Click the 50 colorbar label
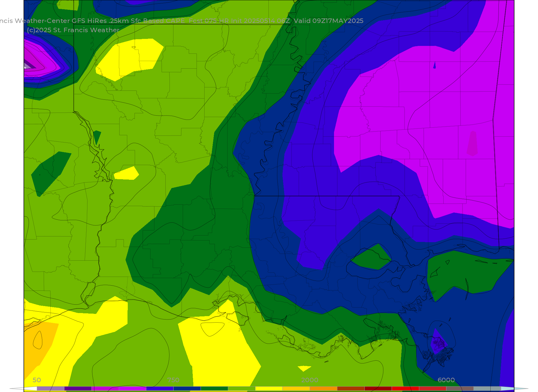Screen dimensions: 538x392 point(37,380)
